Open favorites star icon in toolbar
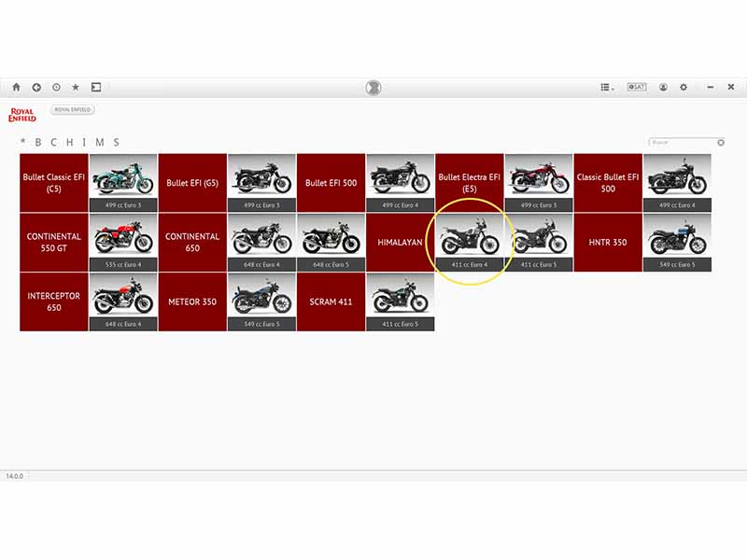This screenshot has width=747, height=560. (x=76, y=87)
